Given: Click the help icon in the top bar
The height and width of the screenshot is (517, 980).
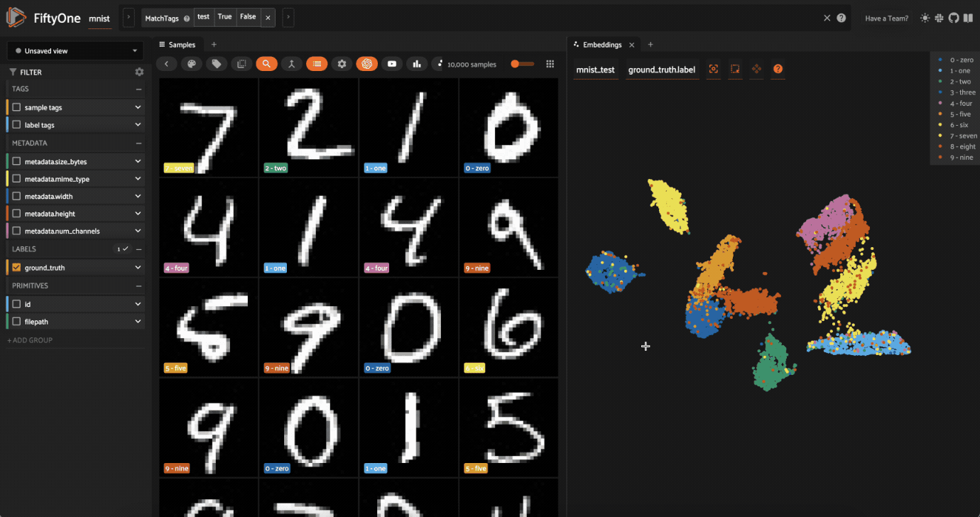Looking at the screenshot, I should (842, 18).
